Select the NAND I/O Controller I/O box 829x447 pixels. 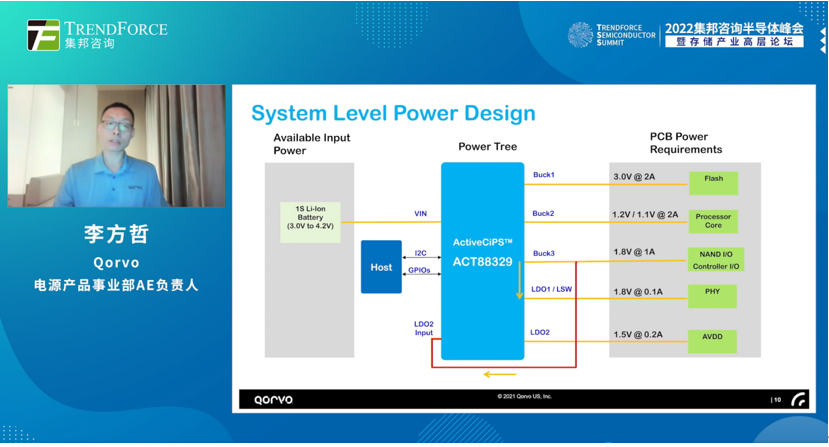coord(716,260)
